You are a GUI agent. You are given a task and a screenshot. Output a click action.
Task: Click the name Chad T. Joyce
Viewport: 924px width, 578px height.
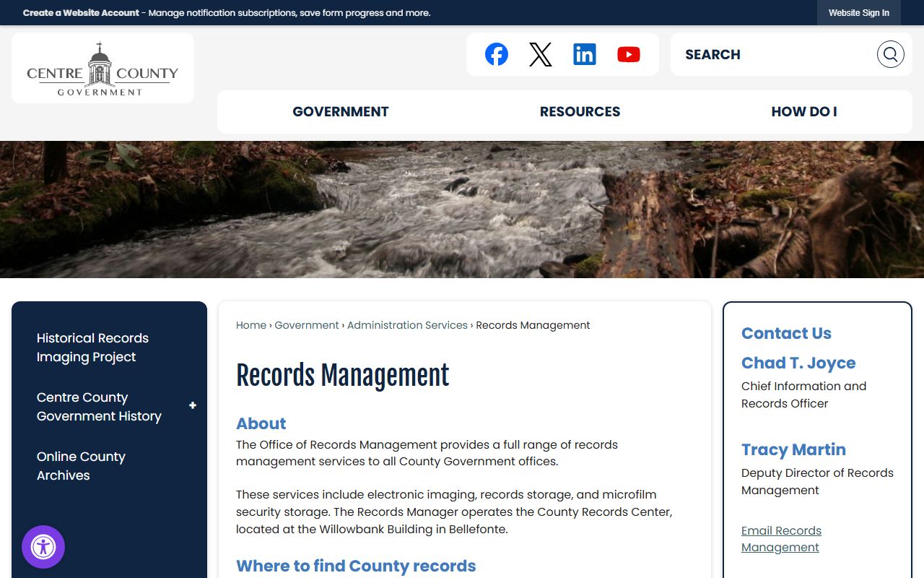pos(798,363)
